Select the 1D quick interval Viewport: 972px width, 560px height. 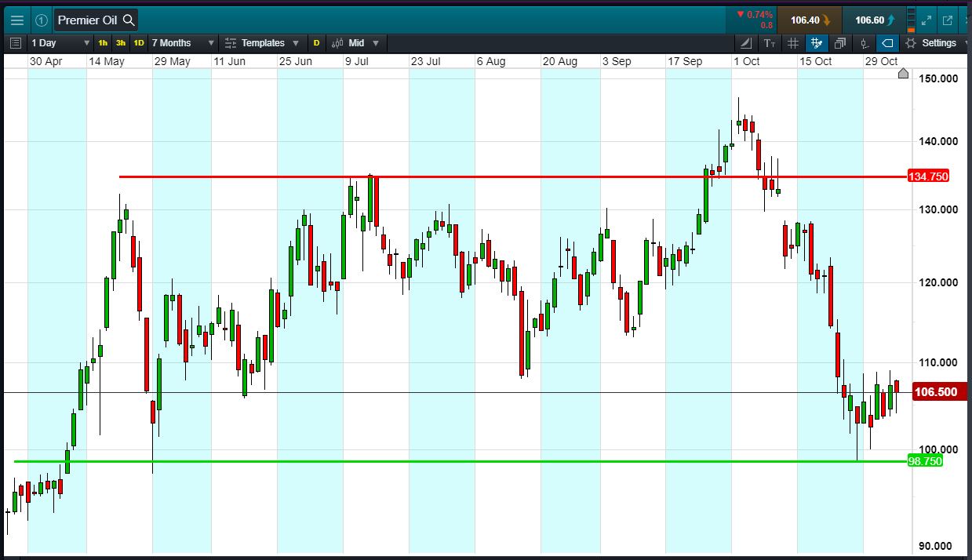[x=139, y=43]
